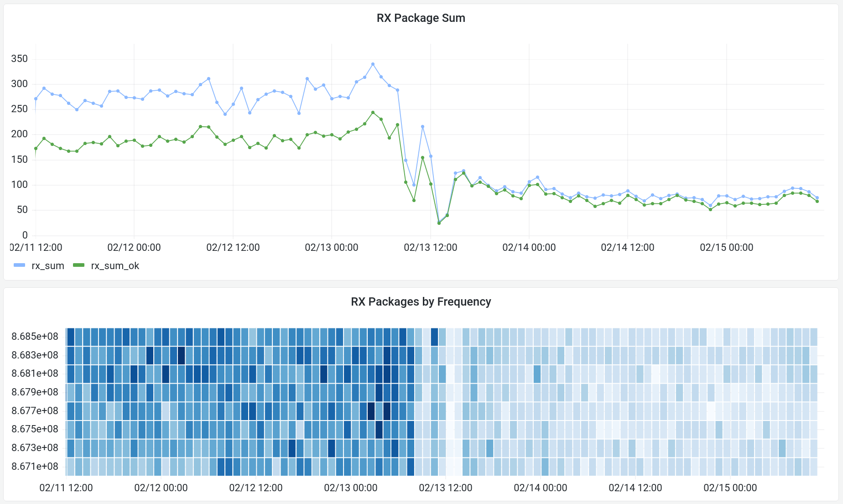The height and width of the screenshot is (504, 843).
Task: Click the 02/14 00:00 x-axis label on heatmap
Action: click(540, 488)
